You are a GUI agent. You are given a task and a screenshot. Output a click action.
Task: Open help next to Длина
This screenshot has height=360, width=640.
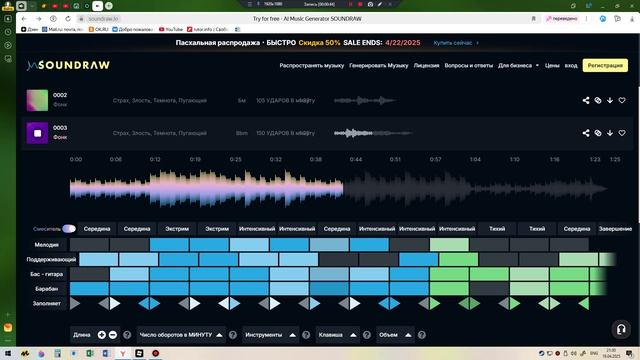pos(127,335)
